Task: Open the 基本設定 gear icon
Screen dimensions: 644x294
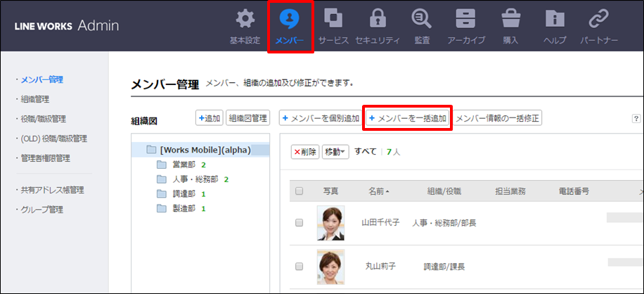Action: pos(245,19)
